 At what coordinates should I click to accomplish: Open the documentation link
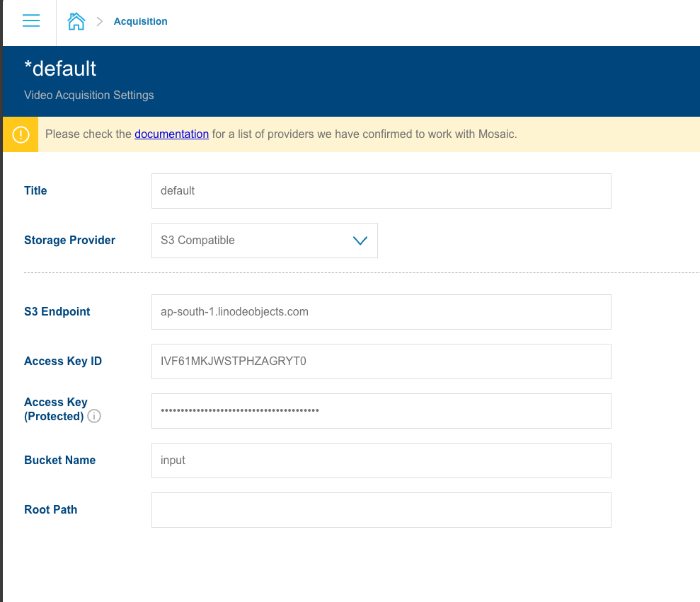[x=171, y=134]
